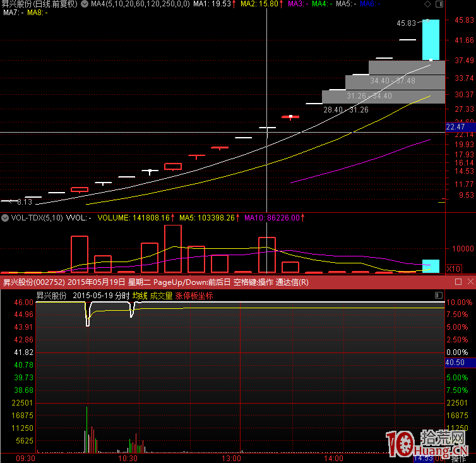The height and width of the screenshot is (463, 476).
Task: Click the 操作 button at bottom right
Action: 458,459
